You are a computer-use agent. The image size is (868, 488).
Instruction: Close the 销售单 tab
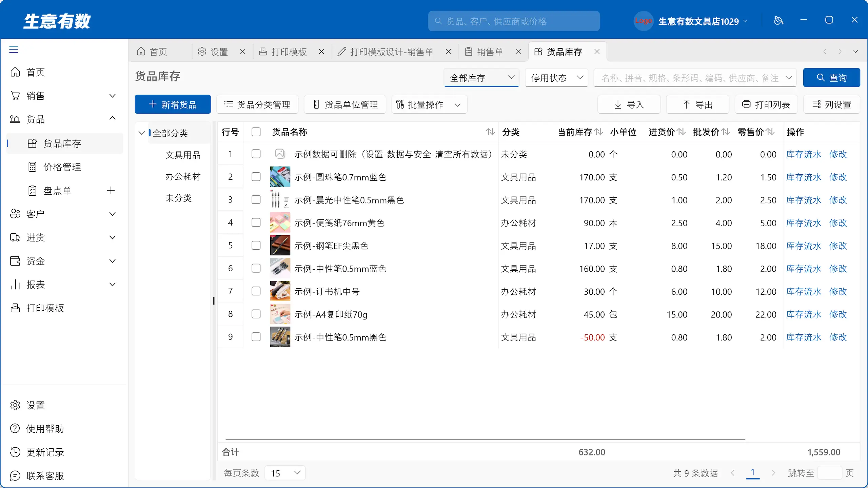coord(518,52)
